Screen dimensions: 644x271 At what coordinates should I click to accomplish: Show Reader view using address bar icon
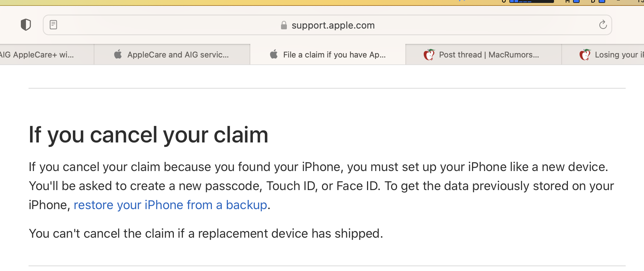pos(53,25)
